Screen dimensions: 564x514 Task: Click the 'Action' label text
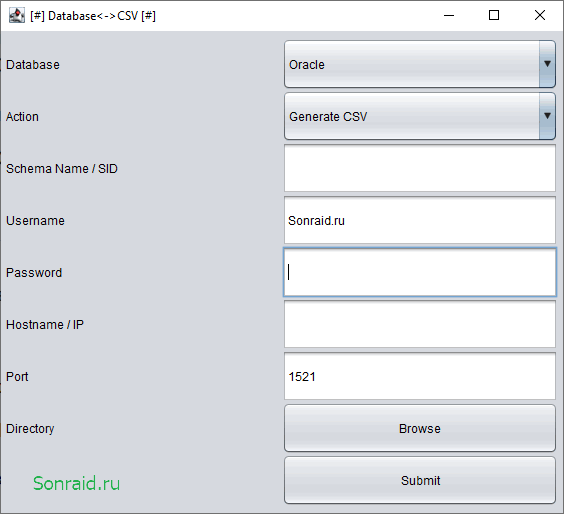click(x=22, y=117)
